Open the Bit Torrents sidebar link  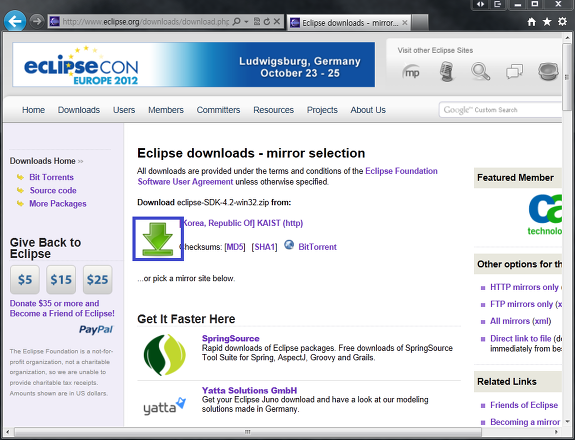pos(51,177)
